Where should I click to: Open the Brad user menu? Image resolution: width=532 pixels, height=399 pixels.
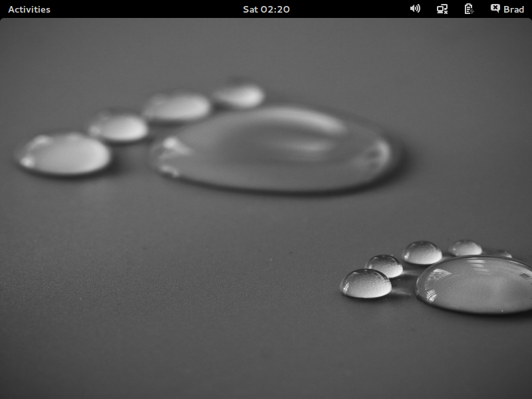[x=513, y=9]
